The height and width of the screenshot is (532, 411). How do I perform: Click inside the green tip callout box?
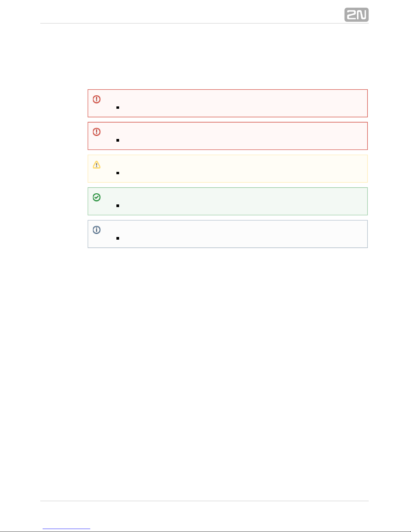click(235, 201)
